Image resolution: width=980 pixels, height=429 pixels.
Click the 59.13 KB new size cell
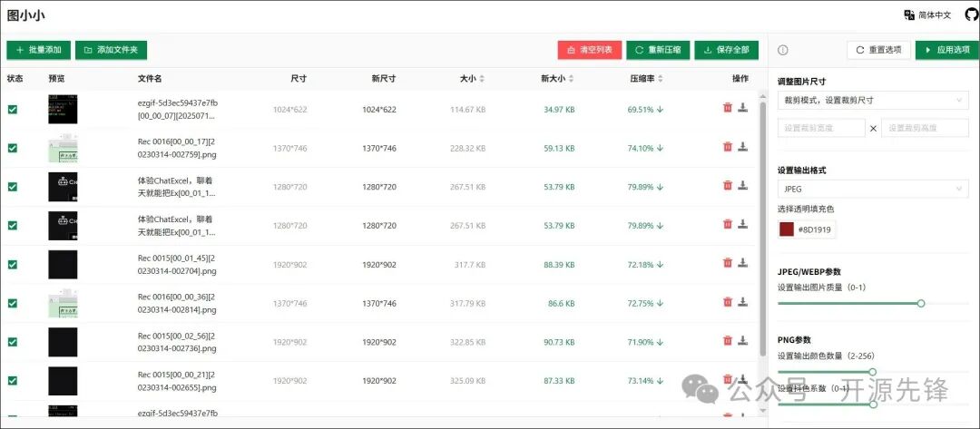click(559, 148)
